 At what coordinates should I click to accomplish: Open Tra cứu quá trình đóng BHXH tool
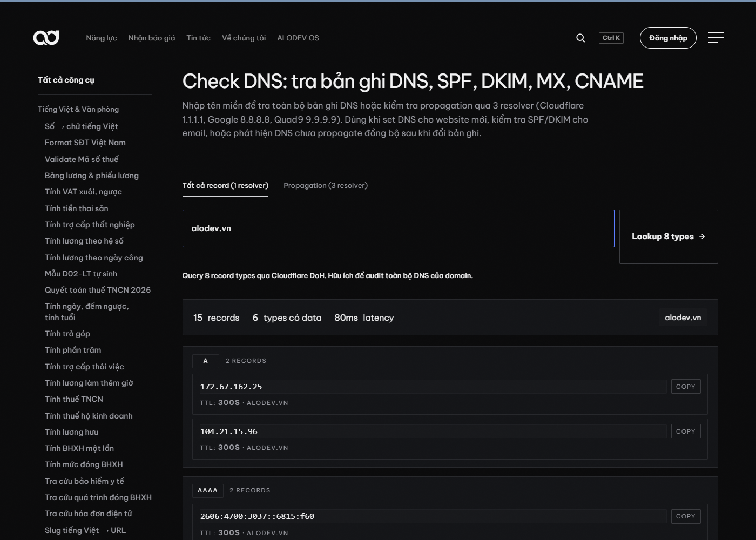98,497
